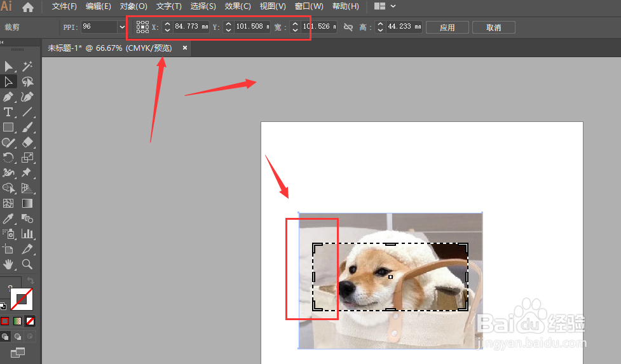
Task: Select the Artboard tool
Action: pyautogui.click(x=8, y=249)
